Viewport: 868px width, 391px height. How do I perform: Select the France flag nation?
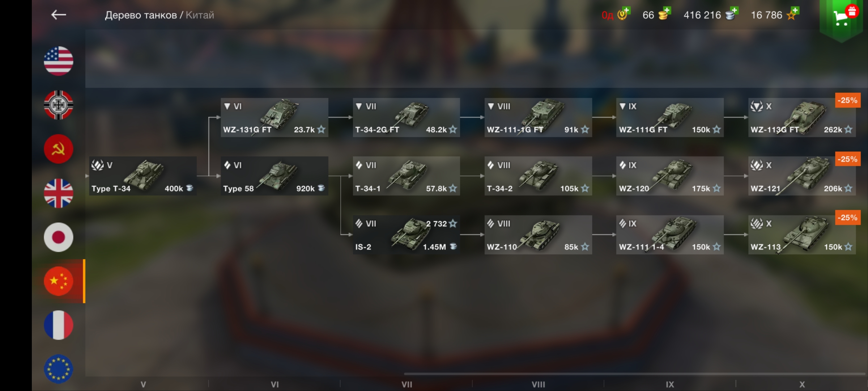click(x=59, y=325)
